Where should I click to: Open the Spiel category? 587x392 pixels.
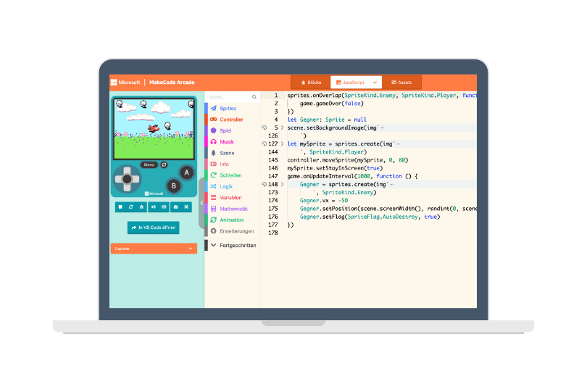(232, 130)
